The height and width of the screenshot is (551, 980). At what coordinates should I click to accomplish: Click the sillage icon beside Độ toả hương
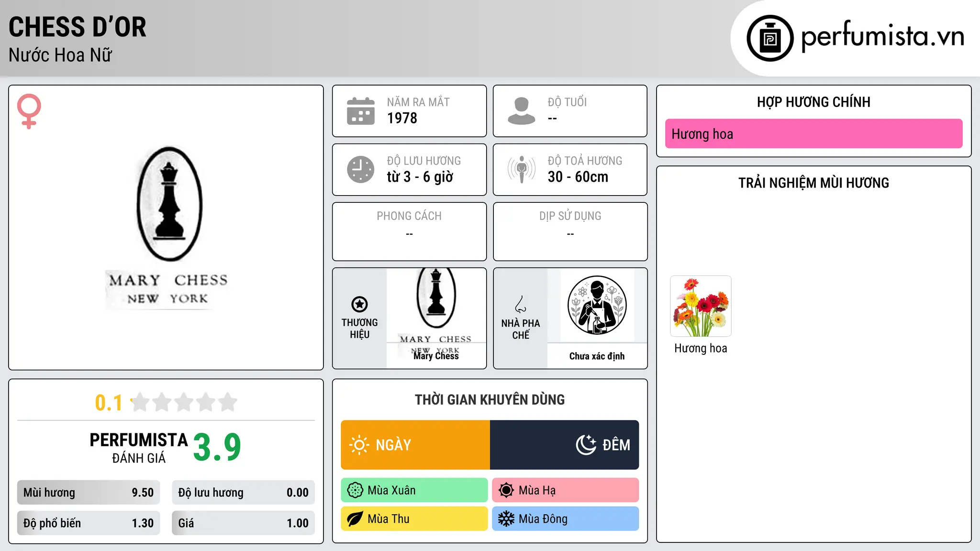click(x=521, y=169)
